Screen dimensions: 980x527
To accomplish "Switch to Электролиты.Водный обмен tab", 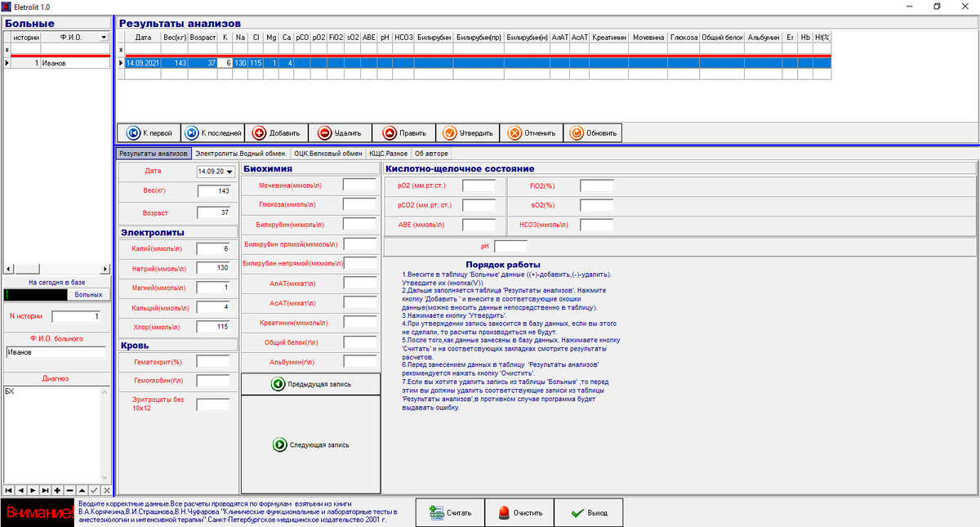I will pyautogui.click(x=240, y=153).
